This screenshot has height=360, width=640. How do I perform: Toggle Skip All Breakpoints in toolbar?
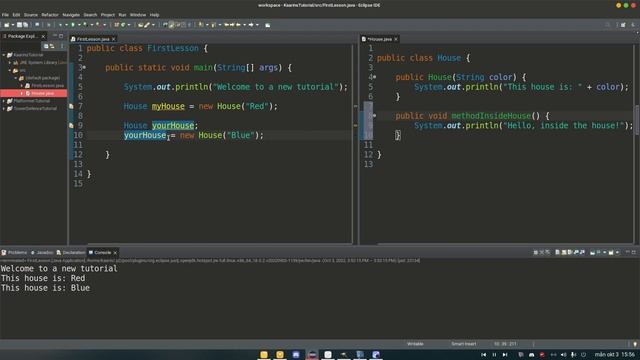click(49, 25)
